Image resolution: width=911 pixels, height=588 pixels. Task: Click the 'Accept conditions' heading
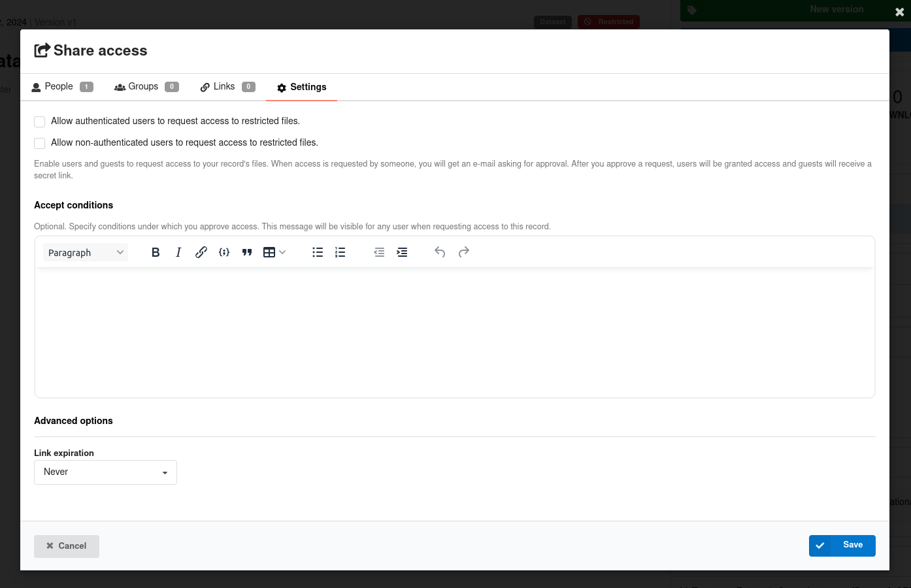[x=73, y=205]
